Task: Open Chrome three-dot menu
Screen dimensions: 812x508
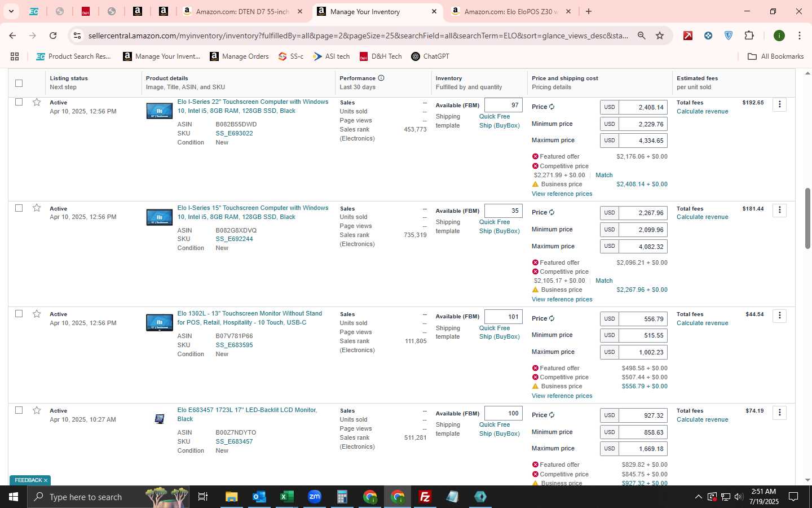Action: pyautogui.click(x=799, y=36)
